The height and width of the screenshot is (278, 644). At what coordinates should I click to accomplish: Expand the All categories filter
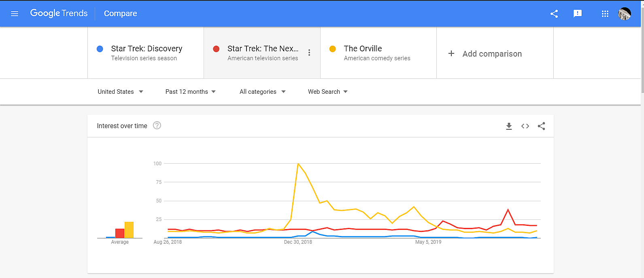click(x=262, y=91)
